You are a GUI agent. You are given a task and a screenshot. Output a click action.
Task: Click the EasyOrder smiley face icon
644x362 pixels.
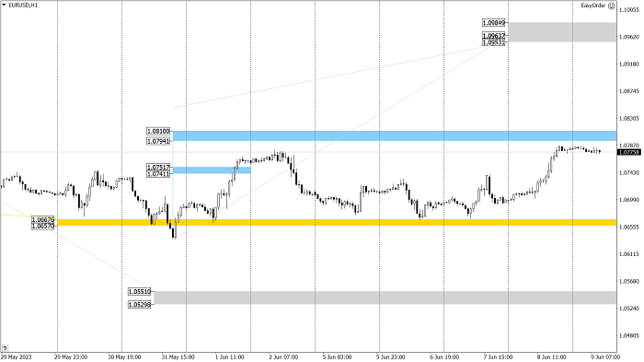click(611, 6)
